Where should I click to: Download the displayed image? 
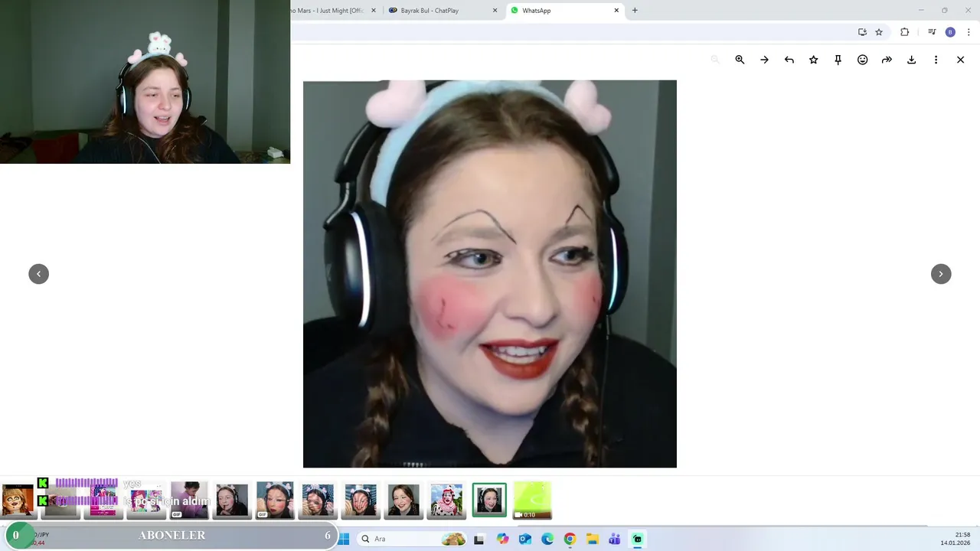pyautogui.click(x=911, y=60)
